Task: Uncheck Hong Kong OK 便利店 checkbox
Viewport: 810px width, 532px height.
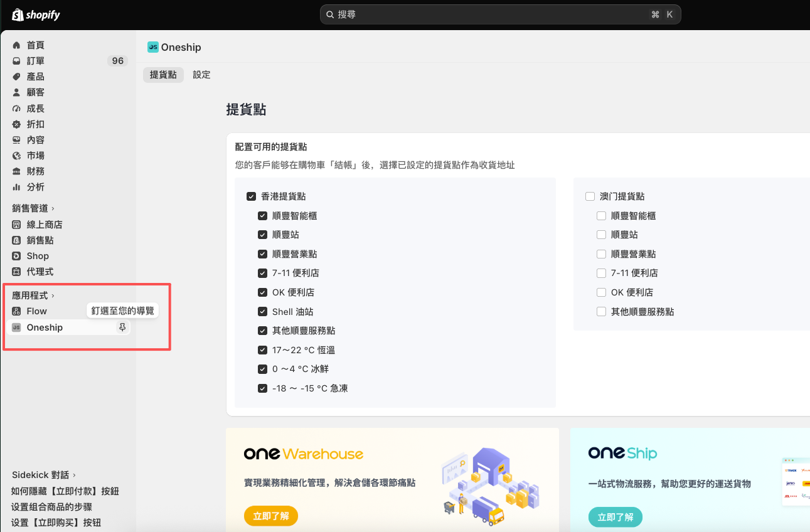Action: pos(263,292)
